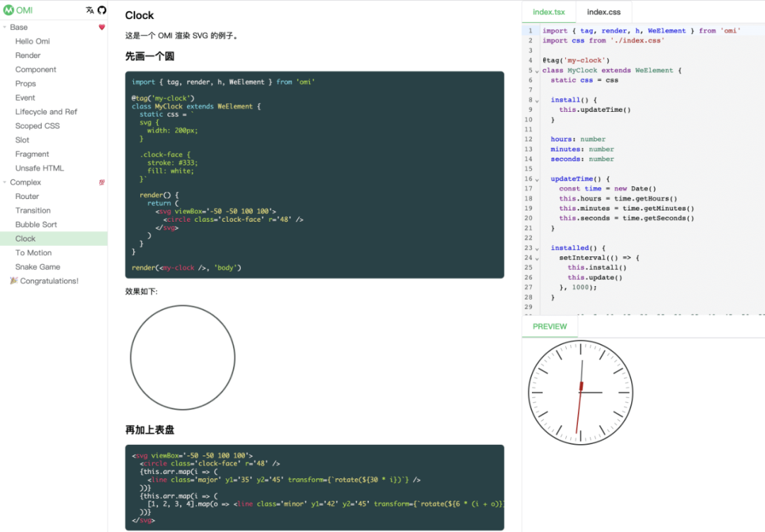
Task: Click the party popper icon by Congratulations
Action: (x=13, y=281)
